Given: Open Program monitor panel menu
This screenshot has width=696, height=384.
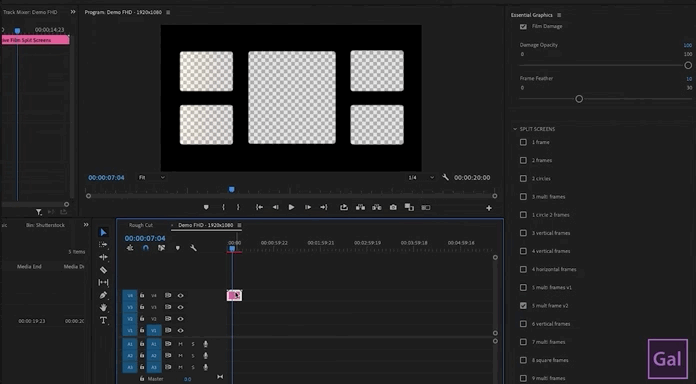Looking at the screenshot, I should 168,12.
